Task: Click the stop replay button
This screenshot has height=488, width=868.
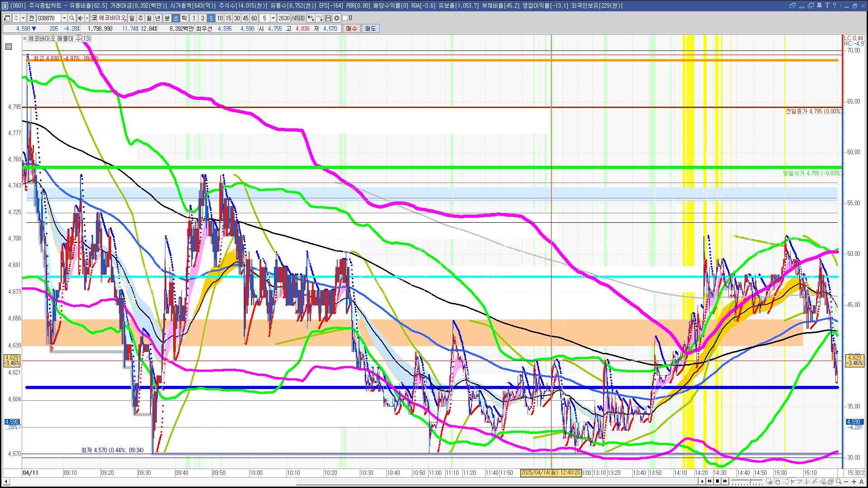Action: click(x=717, y=481)
